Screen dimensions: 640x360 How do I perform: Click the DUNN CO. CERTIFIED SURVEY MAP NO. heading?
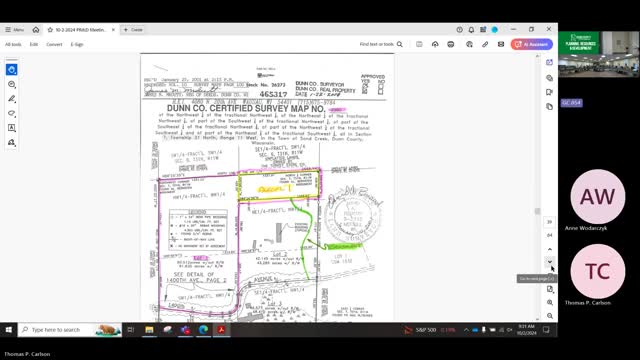point(246,109)
